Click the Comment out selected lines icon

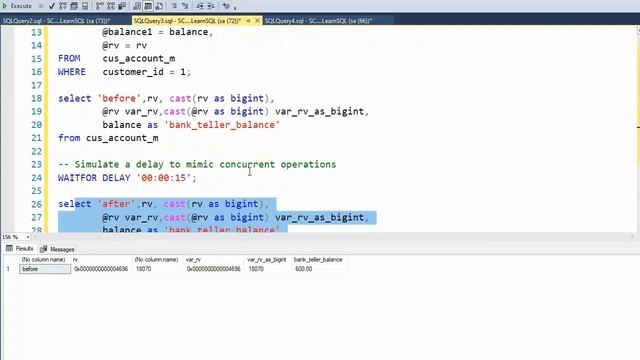pos(174,6)
